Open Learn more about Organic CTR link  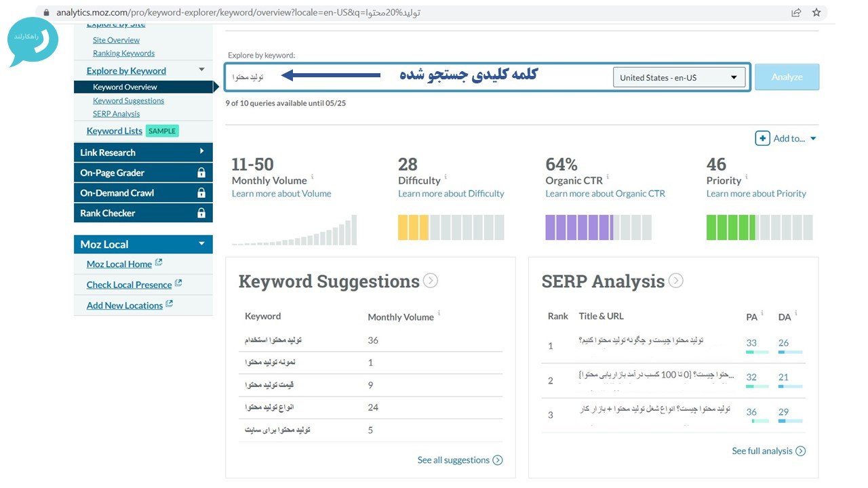click(605, 193)
